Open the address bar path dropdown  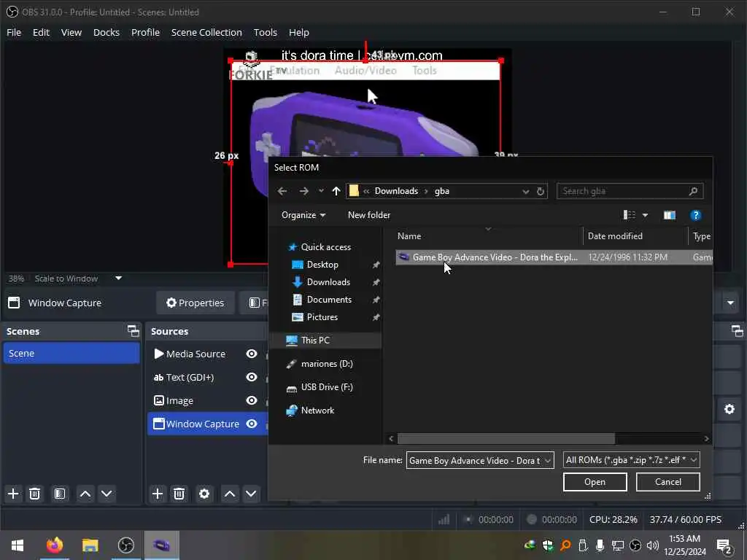point(525,192)
